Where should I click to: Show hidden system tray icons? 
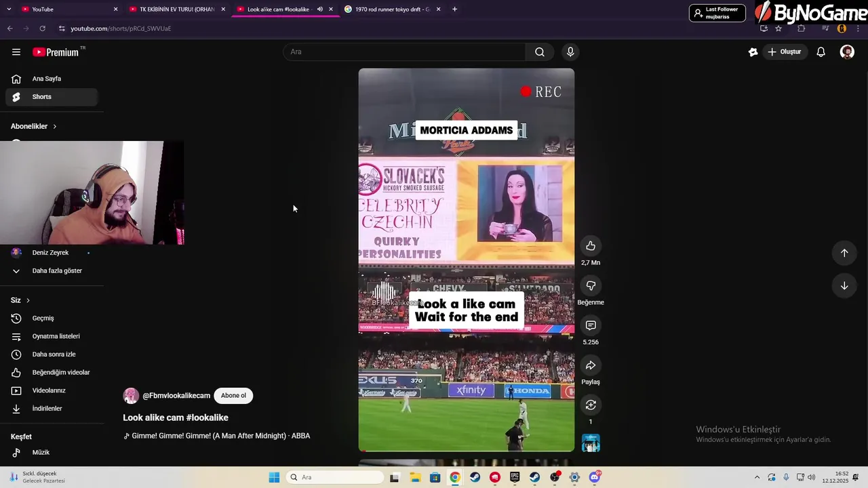click(757, 477)
